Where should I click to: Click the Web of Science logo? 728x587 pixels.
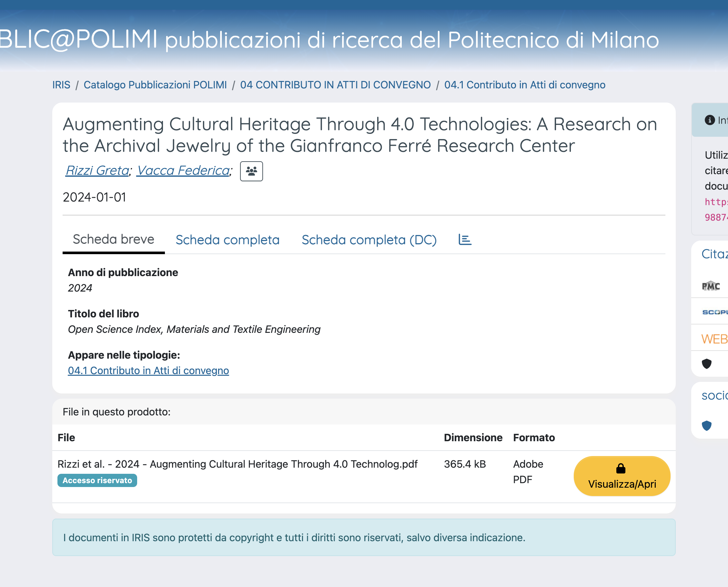coord(714,338)
